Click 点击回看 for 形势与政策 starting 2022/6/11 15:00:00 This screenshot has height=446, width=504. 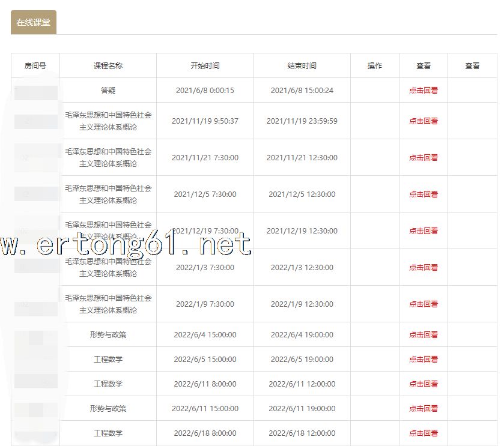(424, 409)
